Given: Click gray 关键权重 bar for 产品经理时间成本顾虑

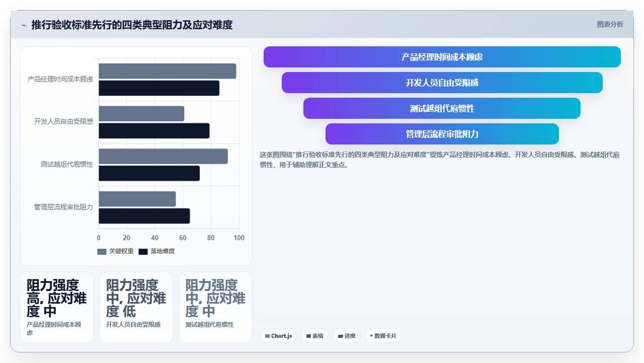Looking at the screenshot, I should coord(168,71).
